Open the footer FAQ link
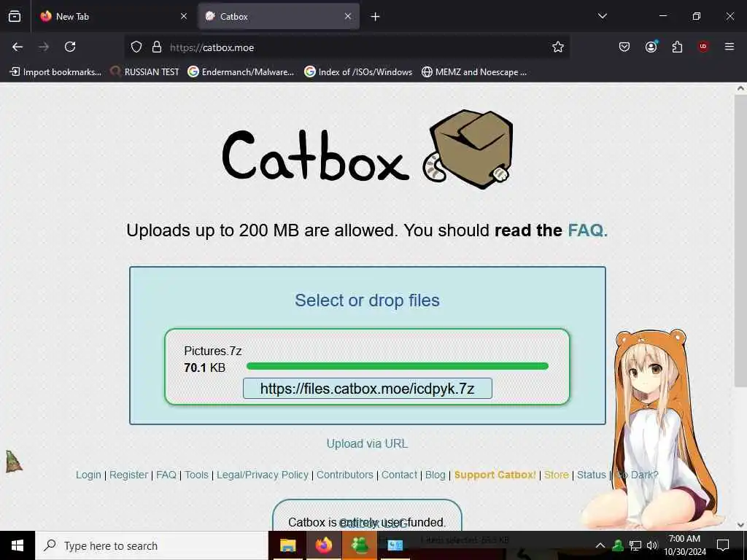This screenshot has width=747, height=560. coord(166,475)
